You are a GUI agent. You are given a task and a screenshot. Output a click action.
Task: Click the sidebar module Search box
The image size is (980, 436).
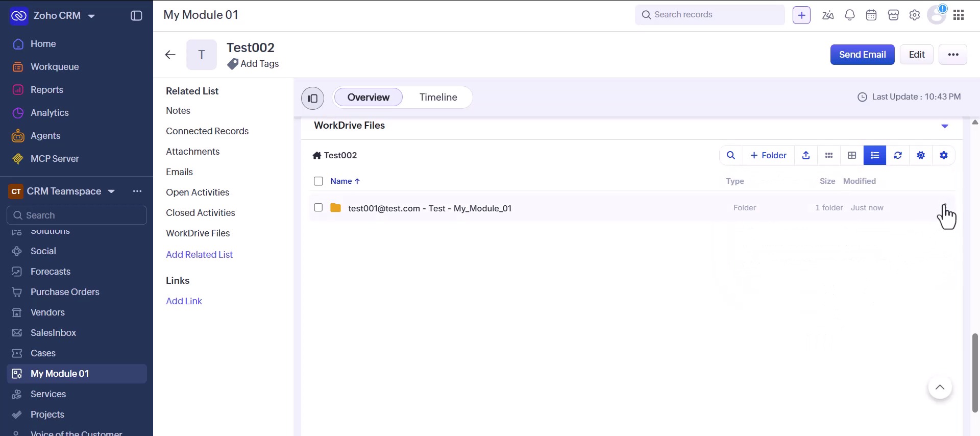coord(77,215)
